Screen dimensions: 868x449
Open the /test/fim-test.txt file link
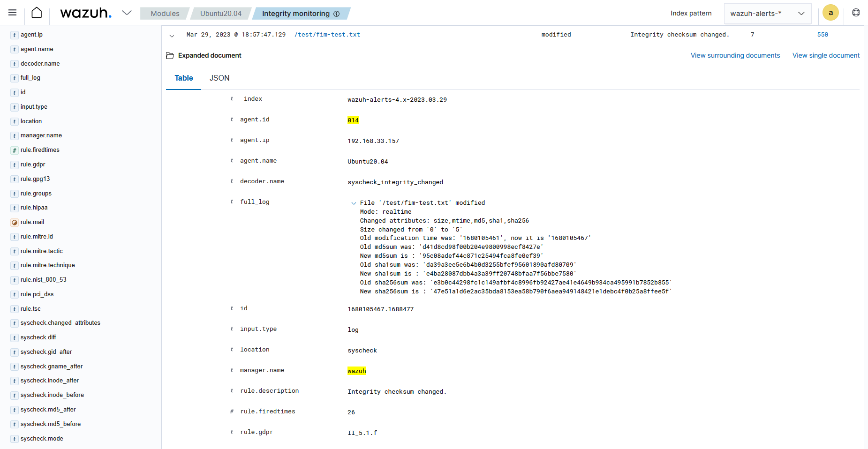pos(327,35)
